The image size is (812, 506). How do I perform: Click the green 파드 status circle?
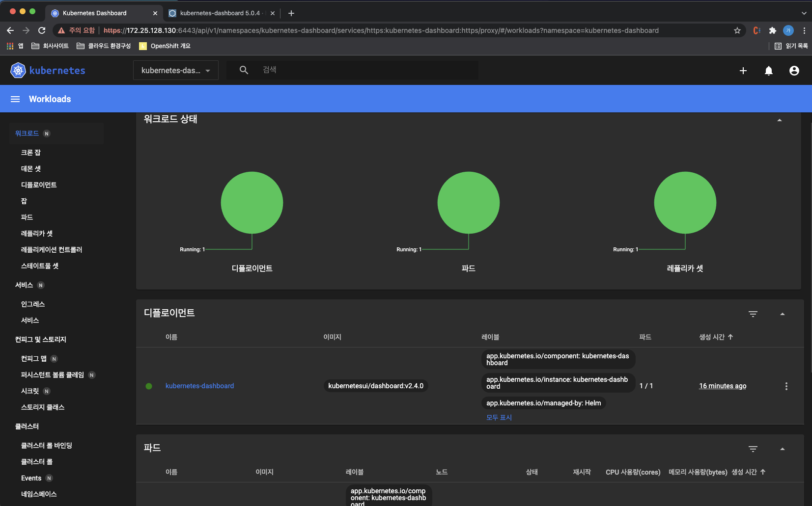pos(469,203)
